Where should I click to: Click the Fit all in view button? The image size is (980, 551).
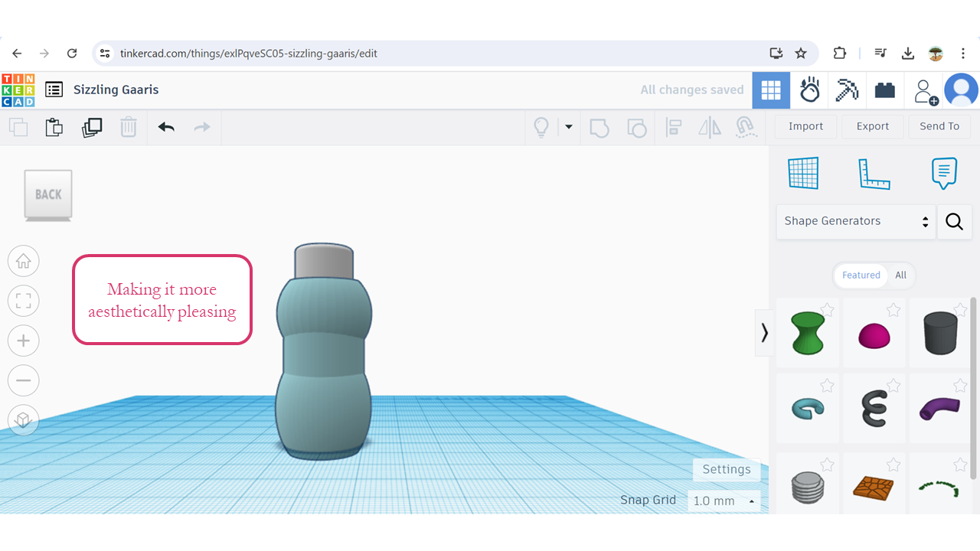pyautogui.click(x=24, y=301)
